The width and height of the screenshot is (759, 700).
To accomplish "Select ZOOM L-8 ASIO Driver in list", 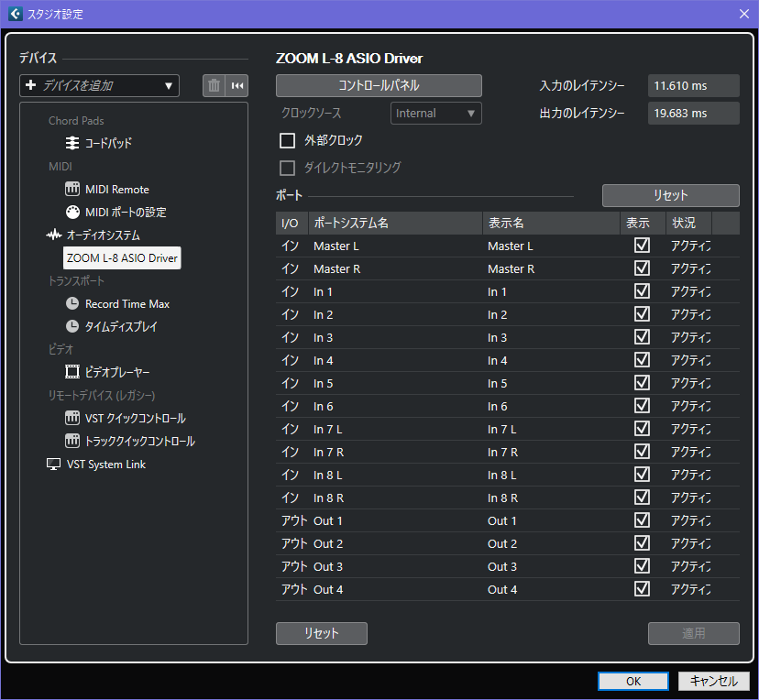I will click(122, 258).
